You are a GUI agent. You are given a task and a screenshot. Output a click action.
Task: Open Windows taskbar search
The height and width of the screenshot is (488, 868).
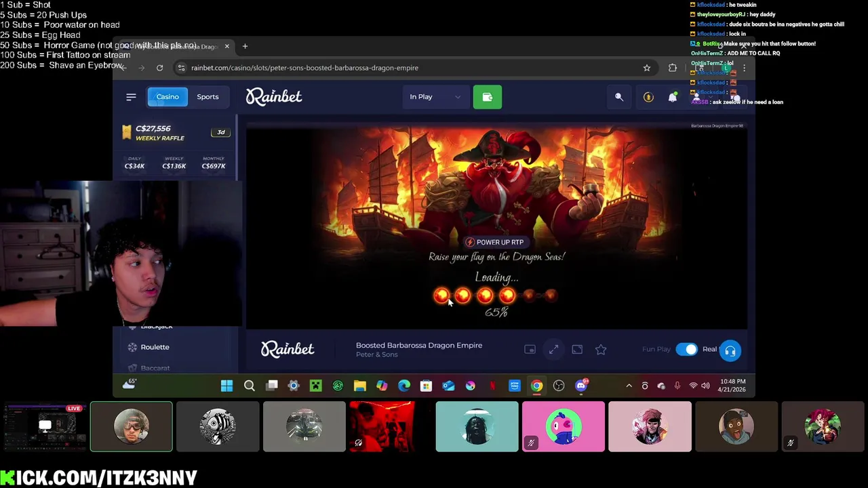pos(249,386)
